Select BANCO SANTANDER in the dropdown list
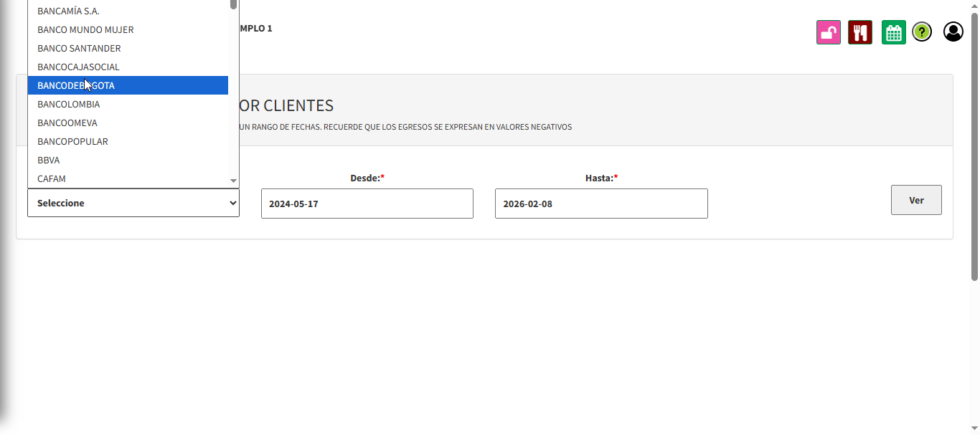This screenshot has height=435, width=980. (x=79, y=48)
